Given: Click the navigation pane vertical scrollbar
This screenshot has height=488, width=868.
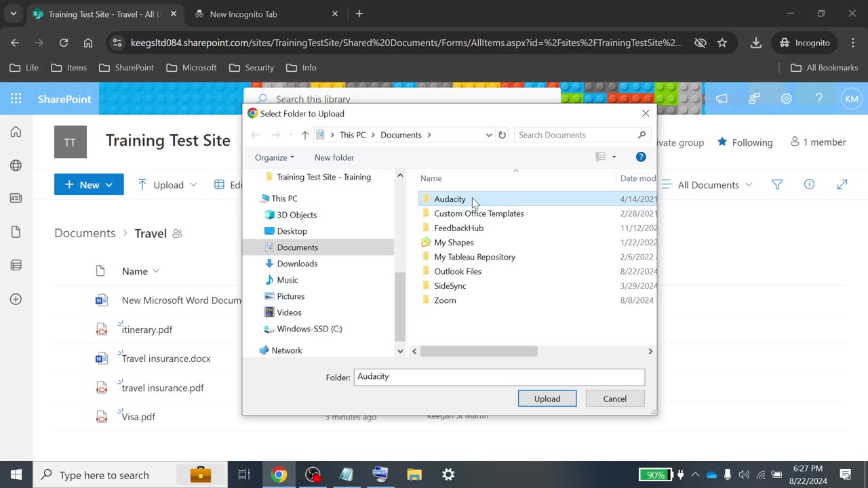Looking at the screenshot, I should coord(400,306).
